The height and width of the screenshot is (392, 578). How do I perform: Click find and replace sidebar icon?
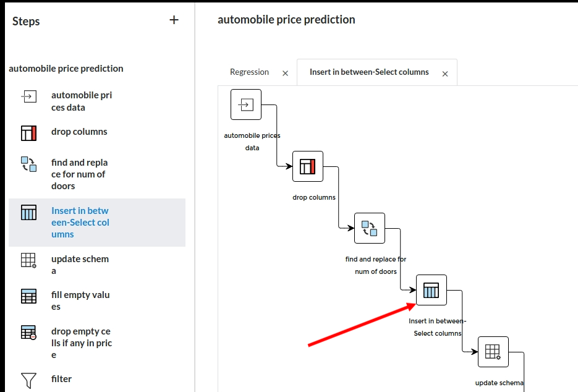tap(29, 164)
